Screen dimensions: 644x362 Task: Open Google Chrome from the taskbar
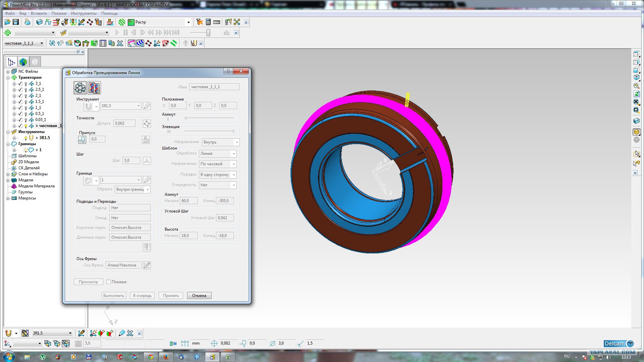point(151,357)
